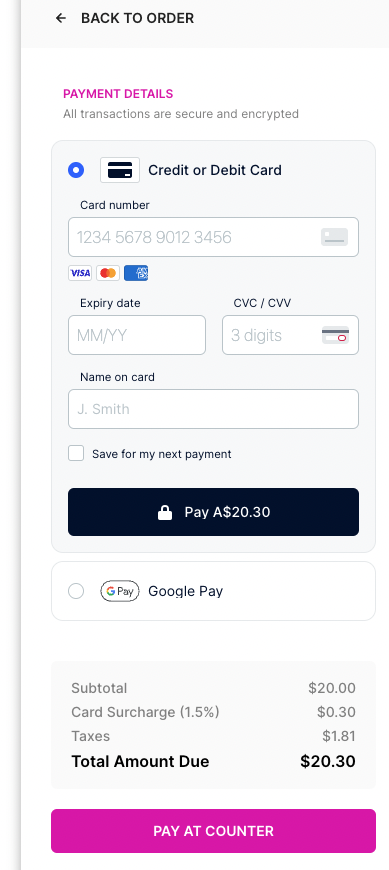The width and height of the screenshot is (389, 870).
Task: Click the Pay at Counter button
Action: pyautogui.click(x=214, y=831)
